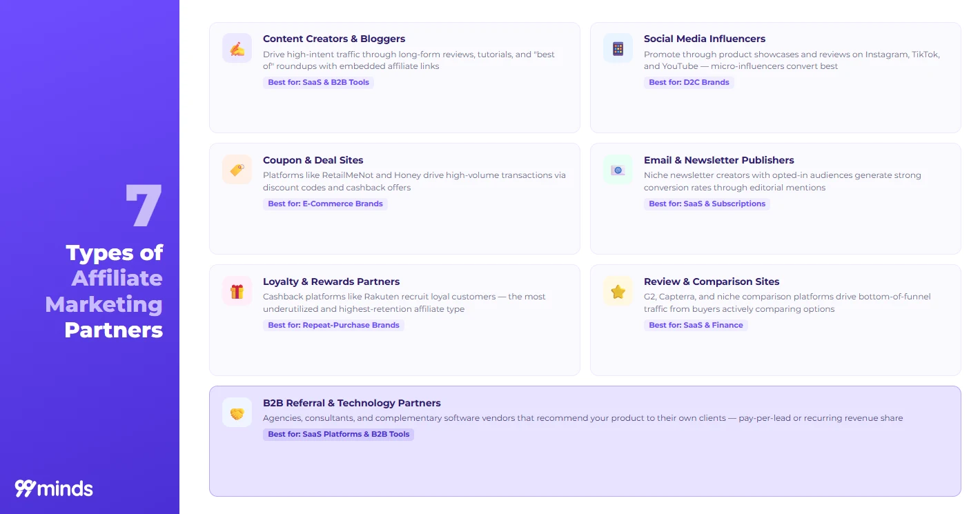
Task: Select the Email & Newsletter Publishers heading
Action: (x=719, y=160)
